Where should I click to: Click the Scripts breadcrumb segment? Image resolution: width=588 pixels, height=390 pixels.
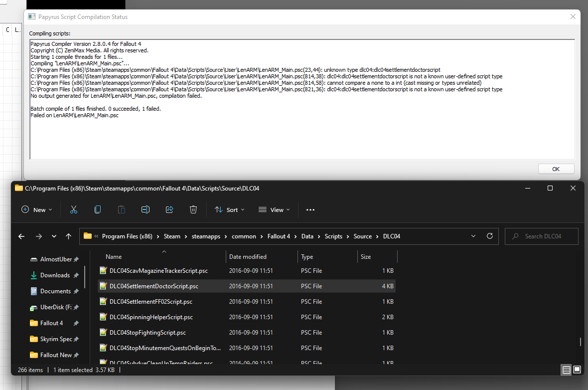click(333, 236)
